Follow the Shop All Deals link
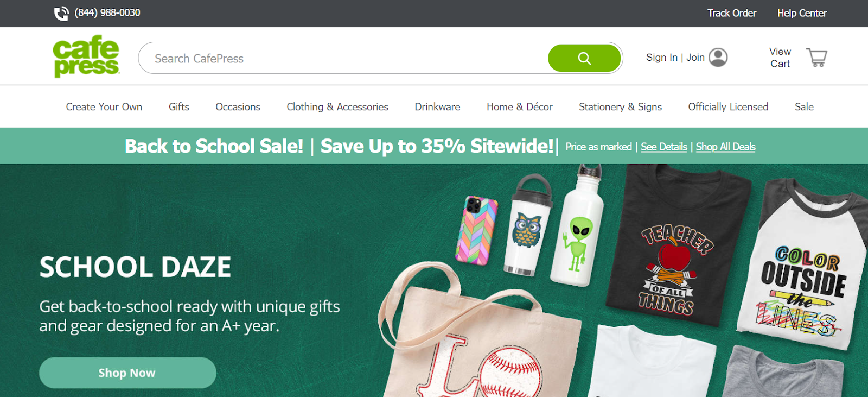Viewport: 868px width, 397px height. tap(726, 147)
